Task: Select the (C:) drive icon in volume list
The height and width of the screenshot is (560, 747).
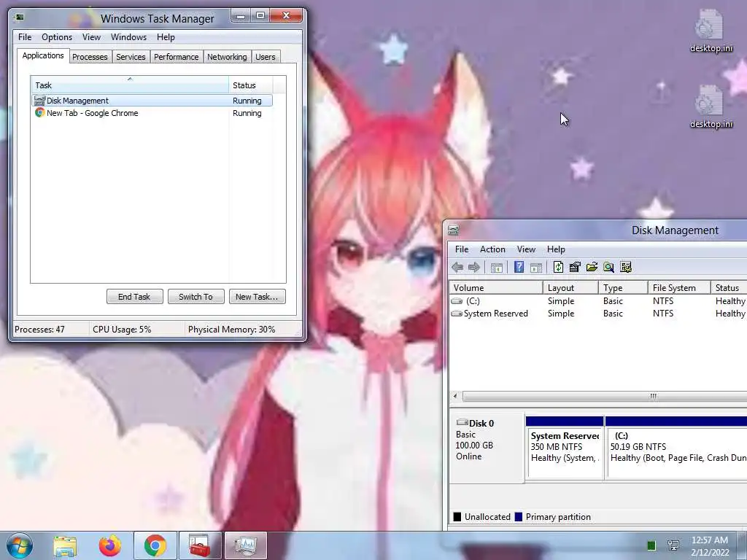Action: 457,301
